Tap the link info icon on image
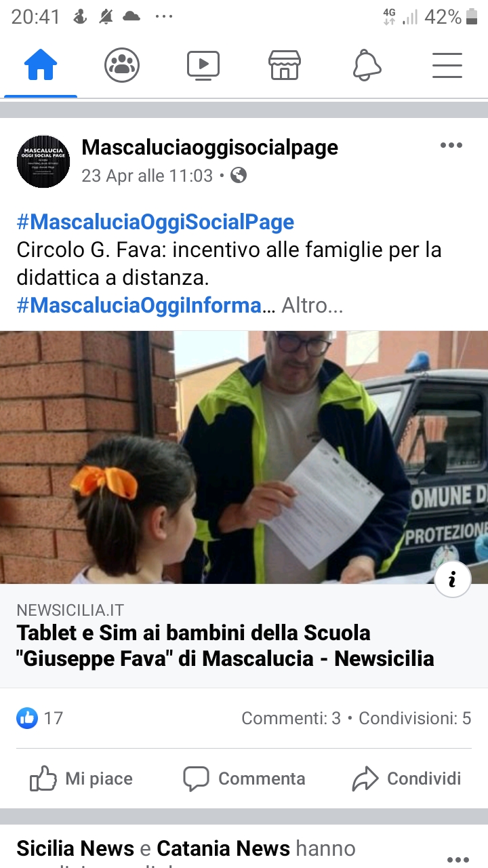This screenshot has width=488, height=868. pyautogui.click(x=453, y=579)
